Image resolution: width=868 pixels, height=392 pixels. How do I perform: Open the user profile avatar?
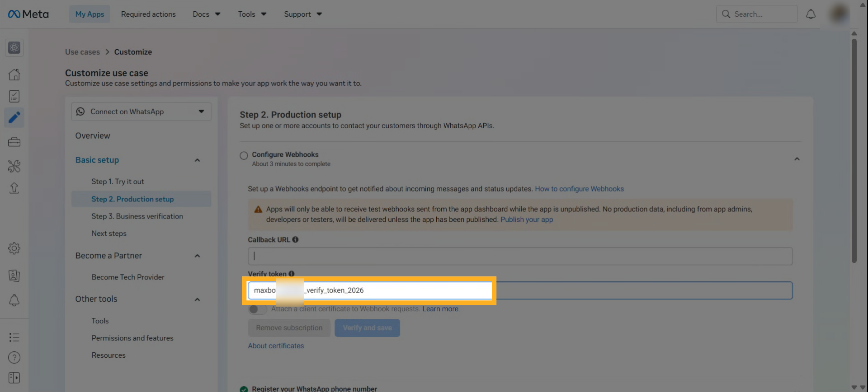pos(839,14)
